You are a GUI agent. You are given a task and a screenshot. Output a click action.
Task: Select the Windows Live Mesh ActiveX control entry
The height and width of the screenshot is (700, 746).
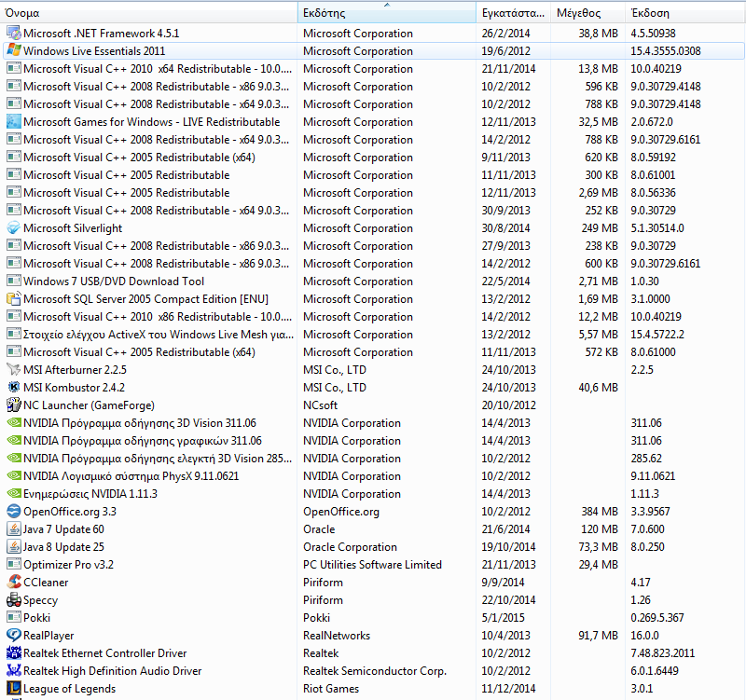[374, 335]
